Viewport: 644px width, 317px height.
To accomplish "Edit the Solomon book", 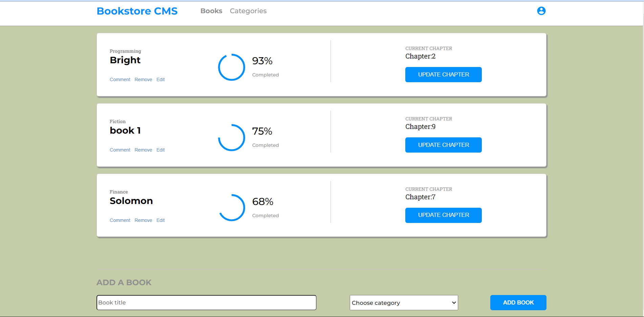I will 160,220.
